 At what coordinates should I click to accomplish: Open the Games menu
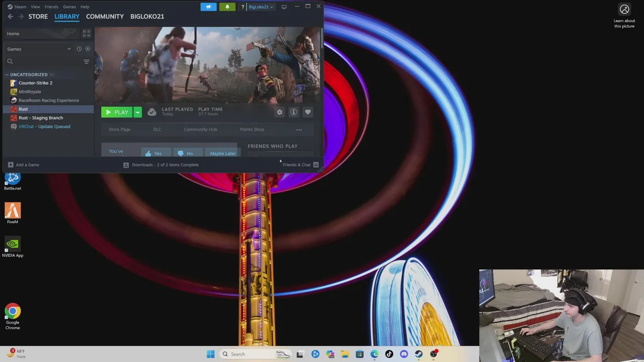[x=69, y=7]
